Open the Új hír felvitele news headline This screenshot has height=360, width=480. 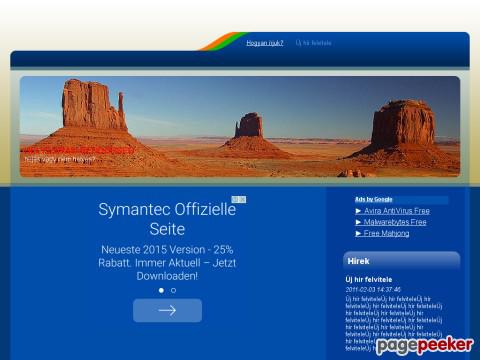pyautogui.click(x=369, y=279)
